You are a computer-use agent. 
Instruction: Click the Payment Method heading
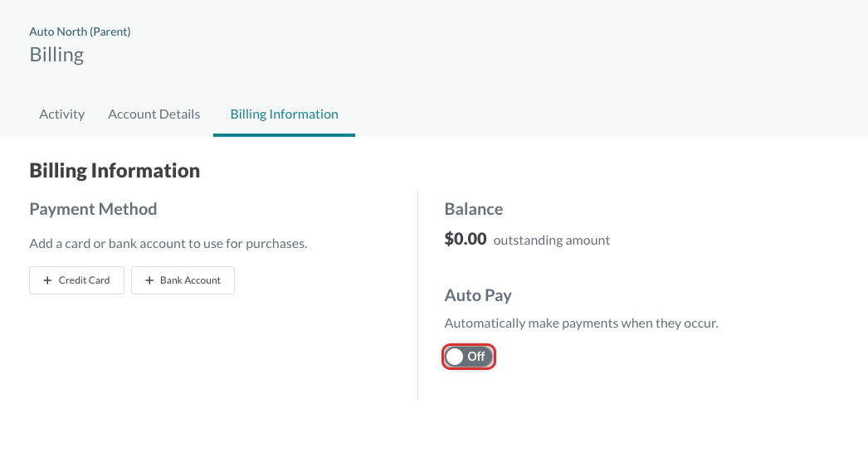click(x=93, y=209)
